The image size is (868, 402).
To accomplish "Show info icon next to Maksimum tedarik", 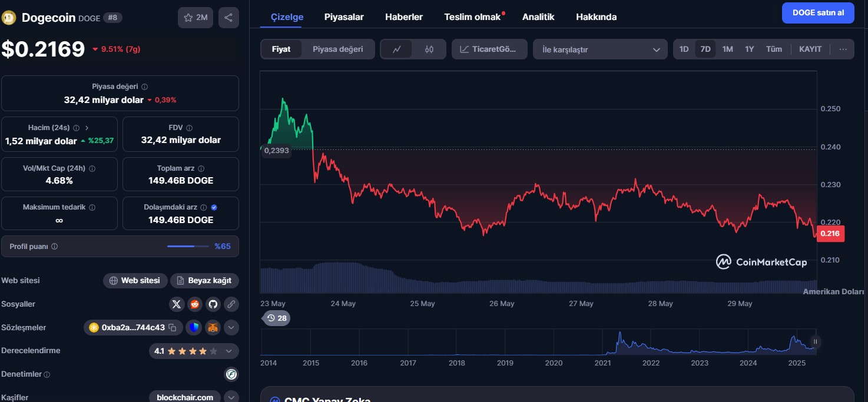I will tap(92, 207).
